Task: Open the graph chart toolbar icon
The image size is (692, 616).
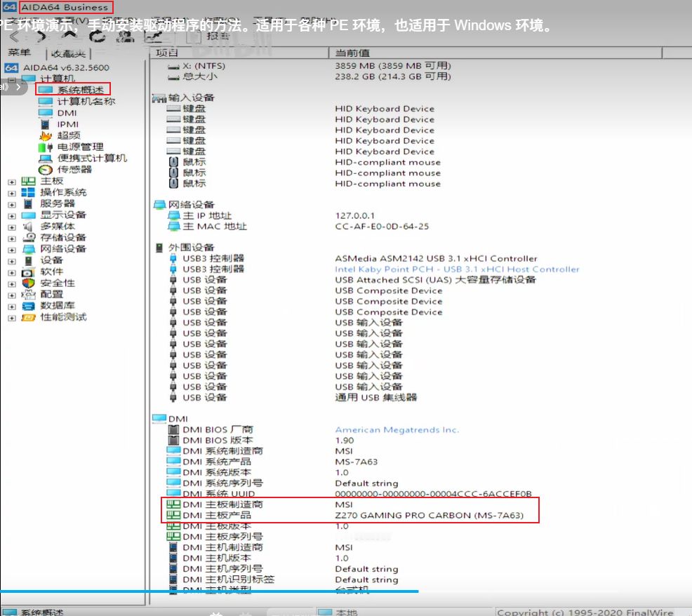Action: coord(153,37)
